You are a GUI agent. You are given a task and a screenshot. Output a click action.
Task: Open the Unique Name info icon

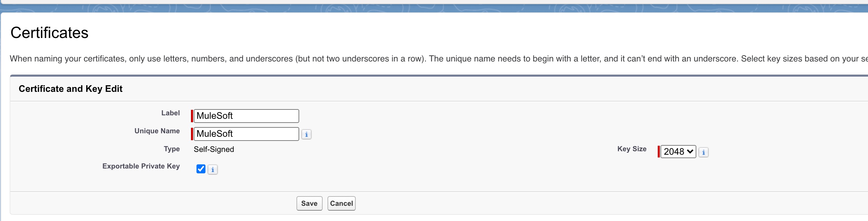point(306,134)
